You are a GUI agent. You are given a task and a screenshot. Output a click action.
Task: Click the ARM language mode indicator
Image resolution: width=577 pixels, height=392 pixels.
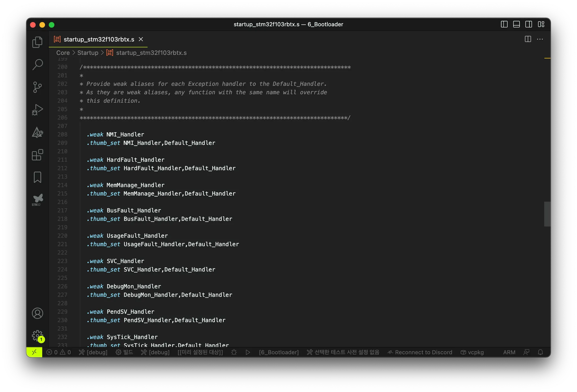(x=509, y=352)
